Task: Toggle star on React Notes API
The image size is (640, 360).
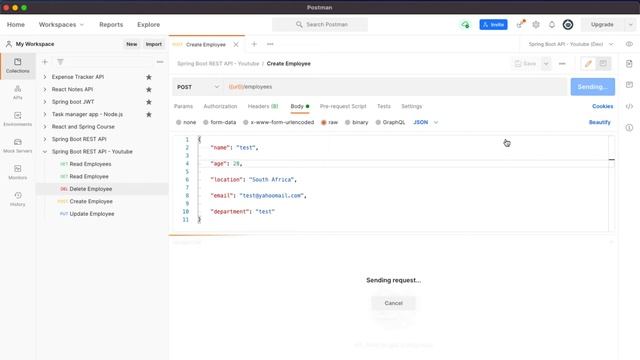Action: click(x=149, y=89)
